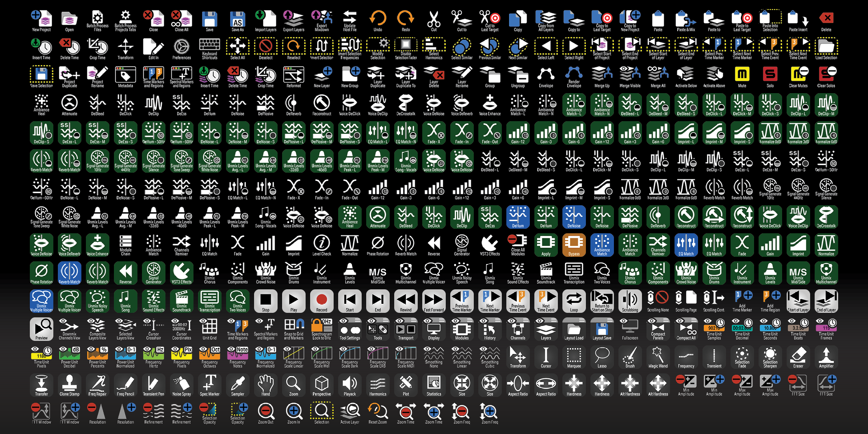Click the Rewind transport button
The height and width of the screenshot is (434, 868).
click(406, 301)
